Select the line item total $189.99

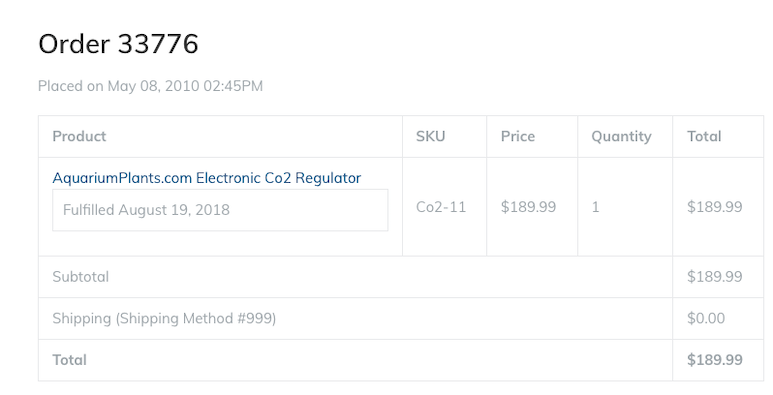(714, 207)
